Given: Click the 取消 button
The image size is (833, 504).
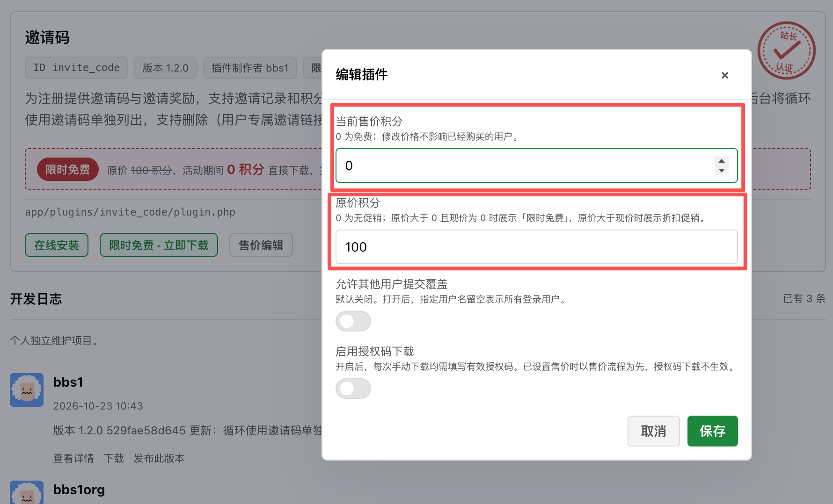Looking at the screenshot, I should (x=653, y=431).
